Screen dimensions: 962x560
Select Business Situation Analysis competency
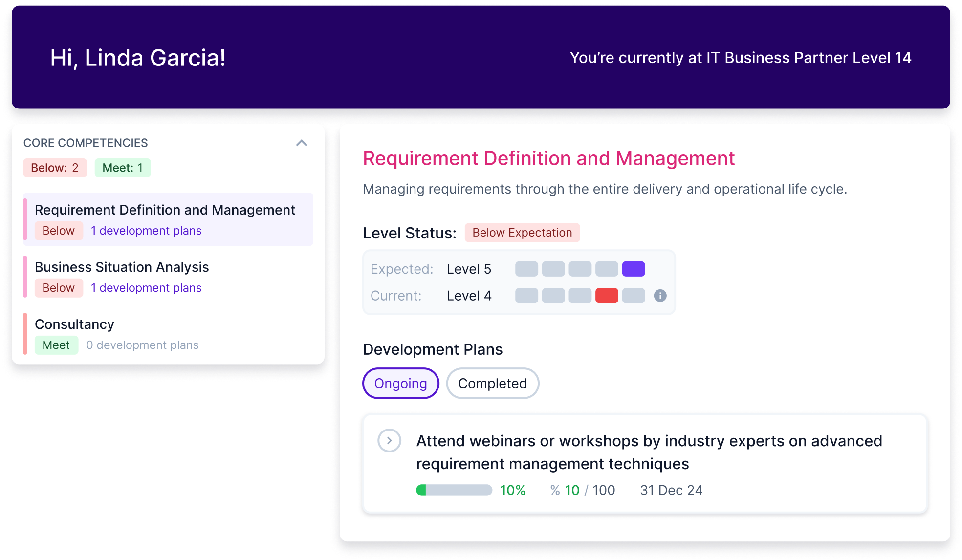[122, 267]
